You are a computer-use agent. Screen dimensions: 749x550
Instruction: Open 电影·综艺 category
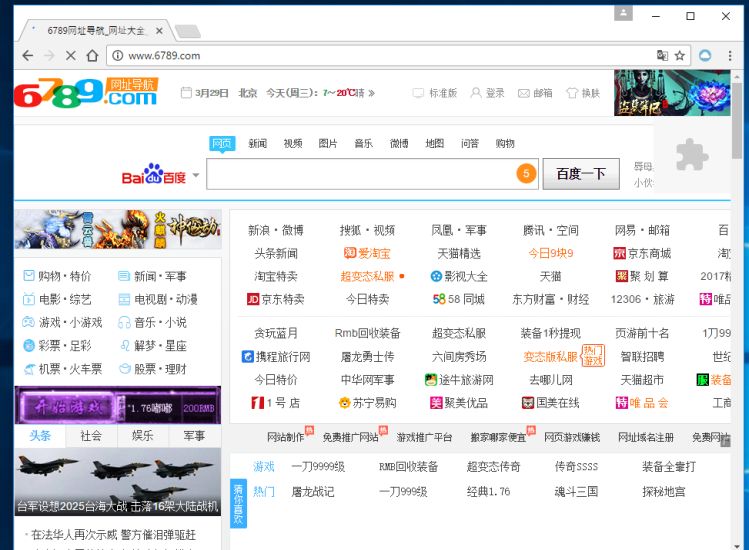coord(57,300)
